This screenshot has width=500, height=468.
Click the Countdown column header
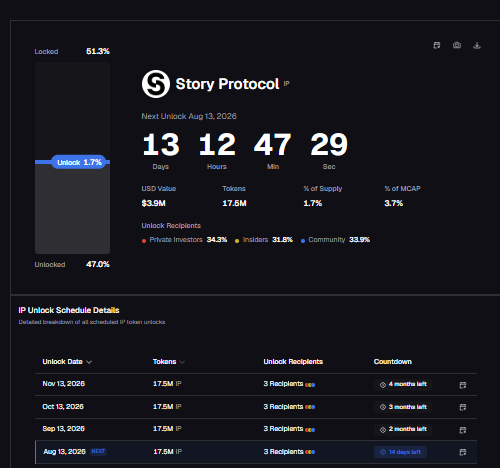pos(393,362)
